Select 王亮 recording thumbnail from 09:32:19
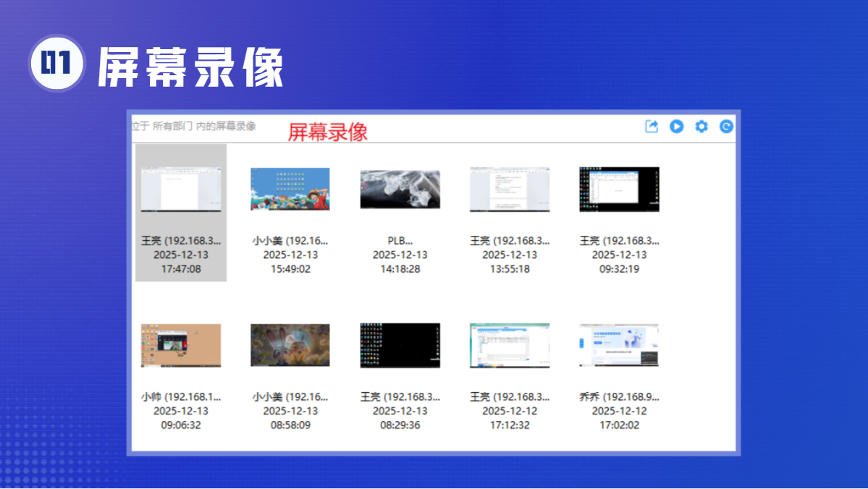Viewport: 868px width, 489px height. [x=619, y=189]
